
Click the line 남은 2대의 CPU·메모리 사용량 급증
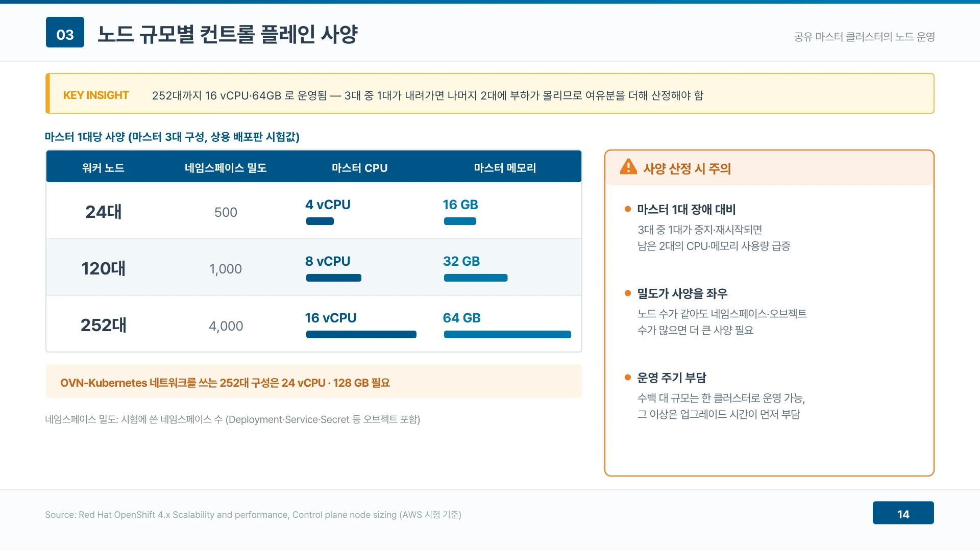click(714, 246)
